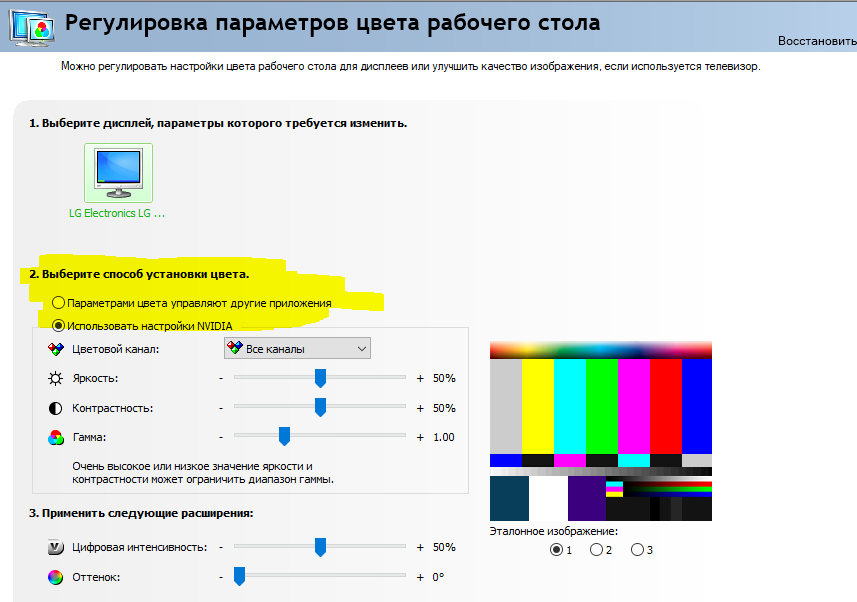Image resolution: width=857 pixels, height=602 pixels.
Task: Click the desktop color settings header icon
Action: [32, 28]
